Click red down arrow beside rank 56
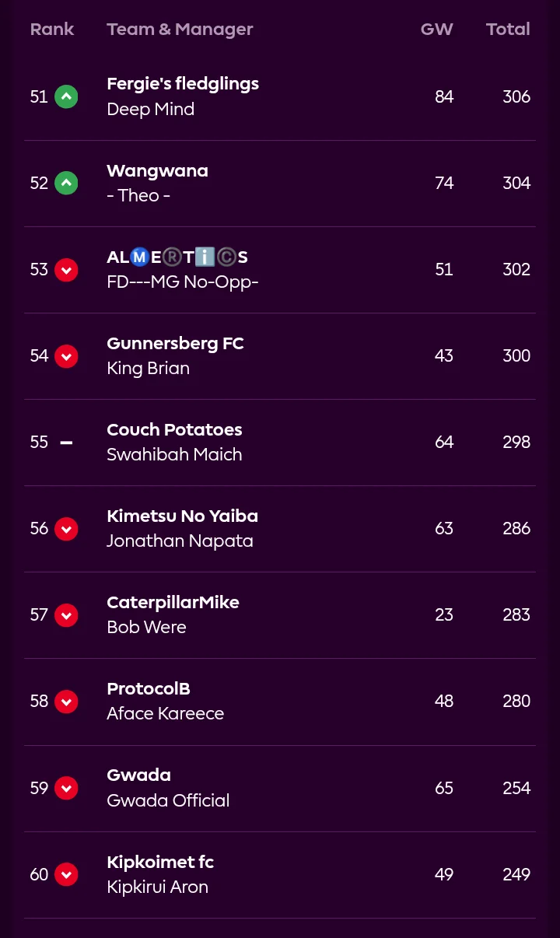This screenshot has width=560, height=938. (66, 529)
